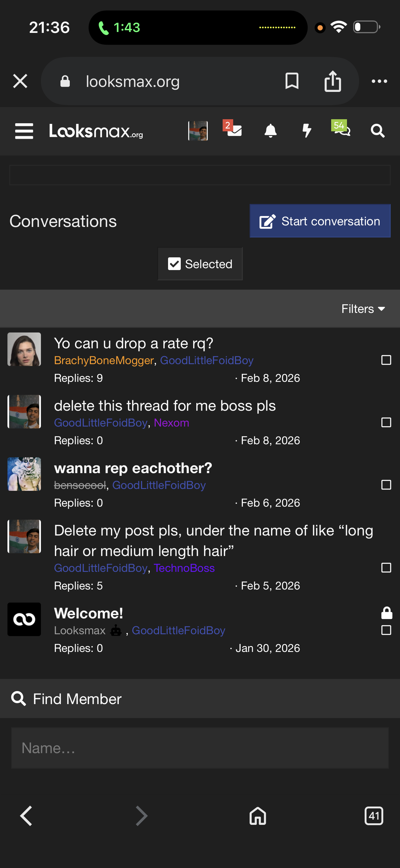
Task: Bookmark the looksmax.org page
Action: click(x=291, y=81)
